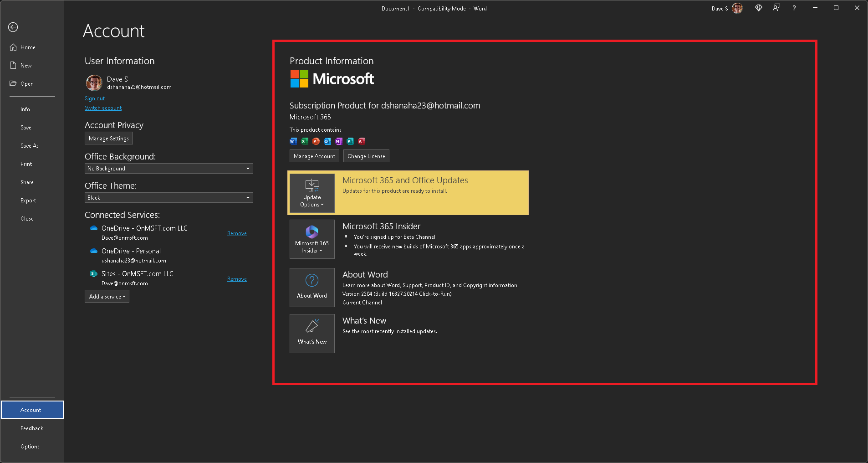Click Manage Settings under Account Privacy
Viewport: 868px width, 463px height.
(x=109, y=139)
